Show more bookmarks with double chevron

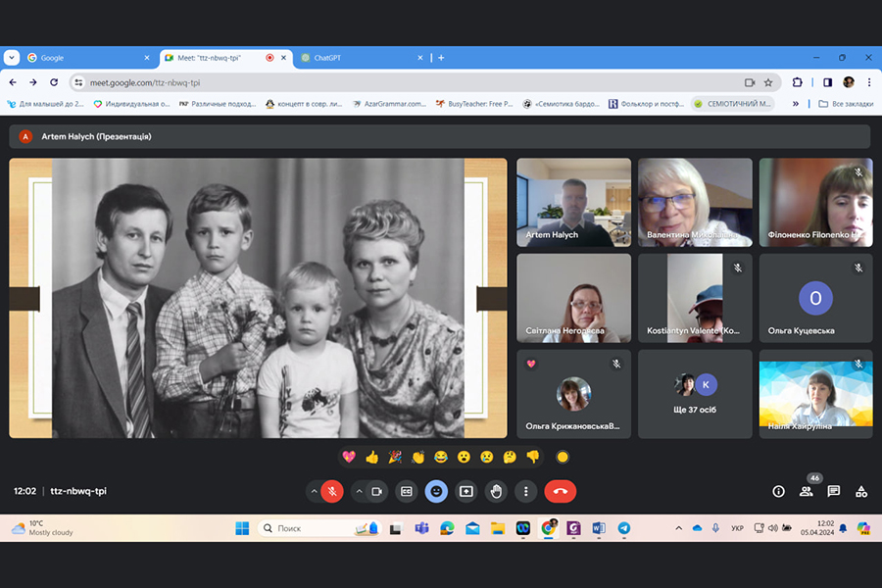[796, 104]
